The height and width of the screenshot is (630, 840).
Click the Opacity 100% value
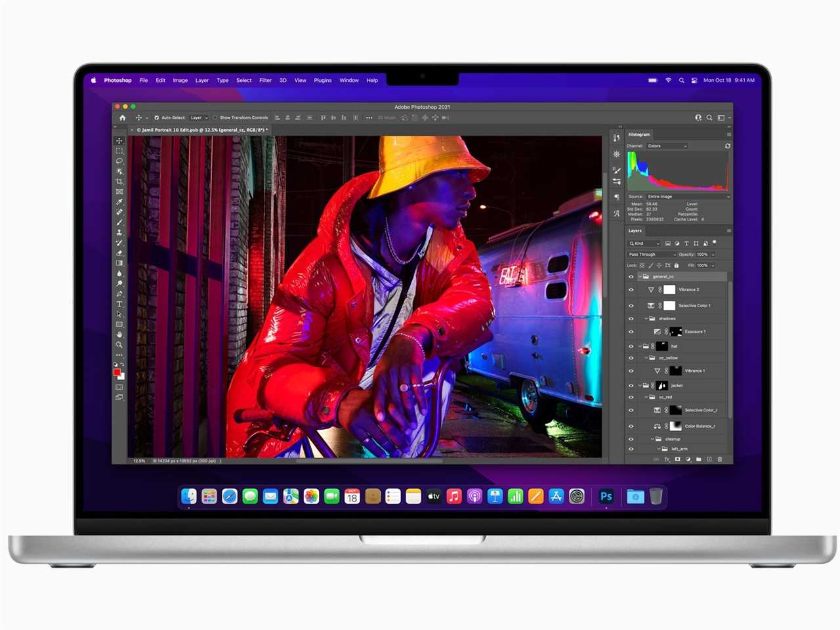(701, 254)
